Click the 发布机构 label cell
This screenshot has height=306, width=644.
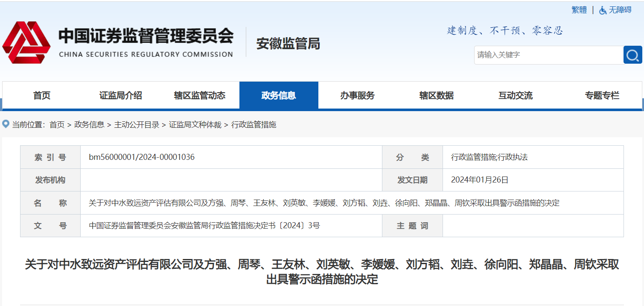[x=50, y=180]
